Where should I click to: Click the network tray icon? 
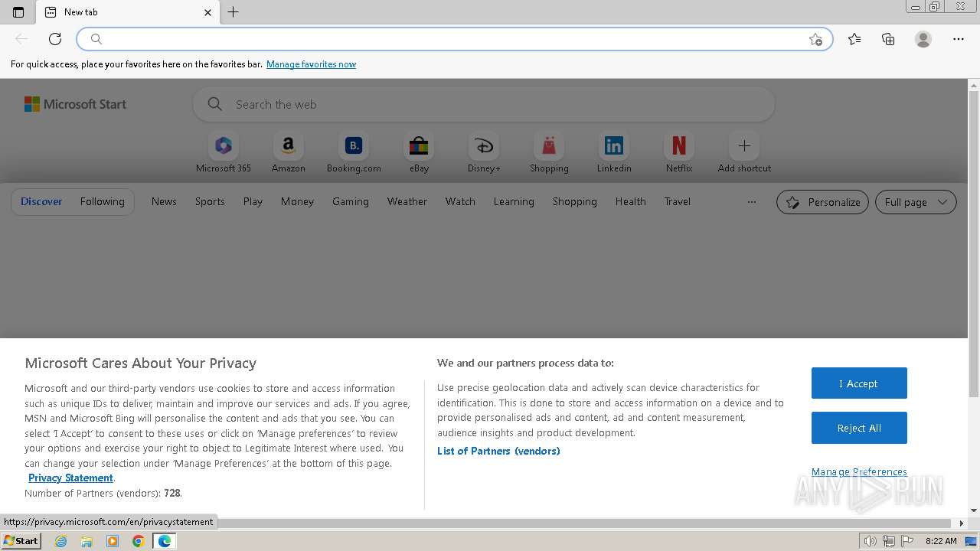(x=889, y=541)
